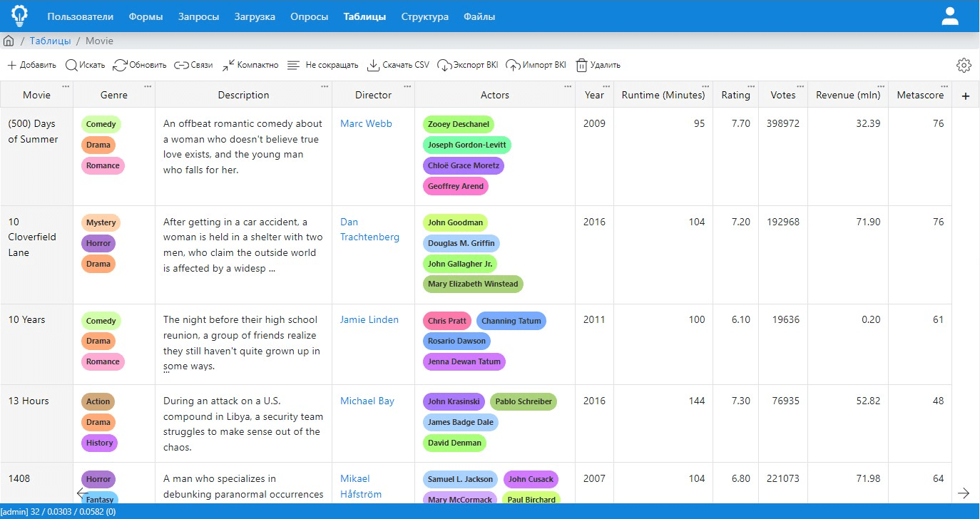Viewport: 980px width, 519px height.
Task: Open director Dan Trachtenberg link
Action: coord(369,230)
